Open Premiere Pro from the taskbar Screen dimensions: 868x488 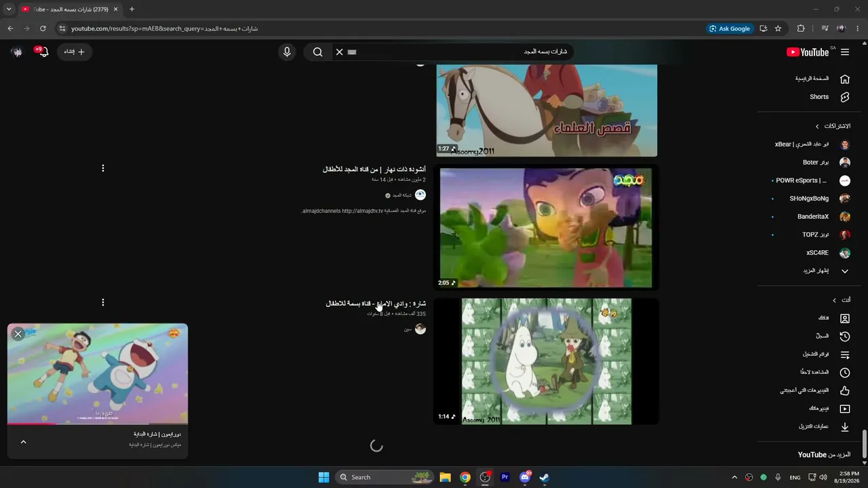click(505, 477)
